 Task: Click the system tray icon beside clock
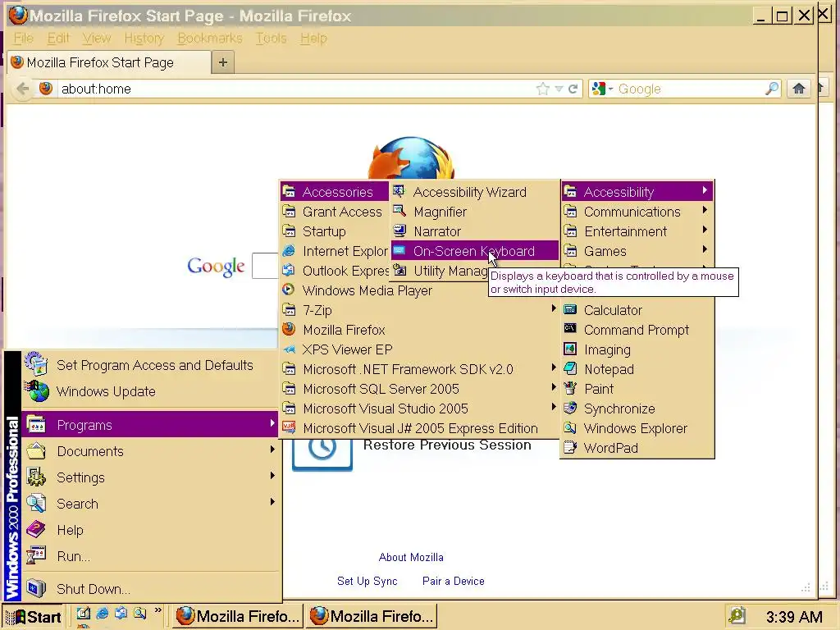[x=737, y=615]
